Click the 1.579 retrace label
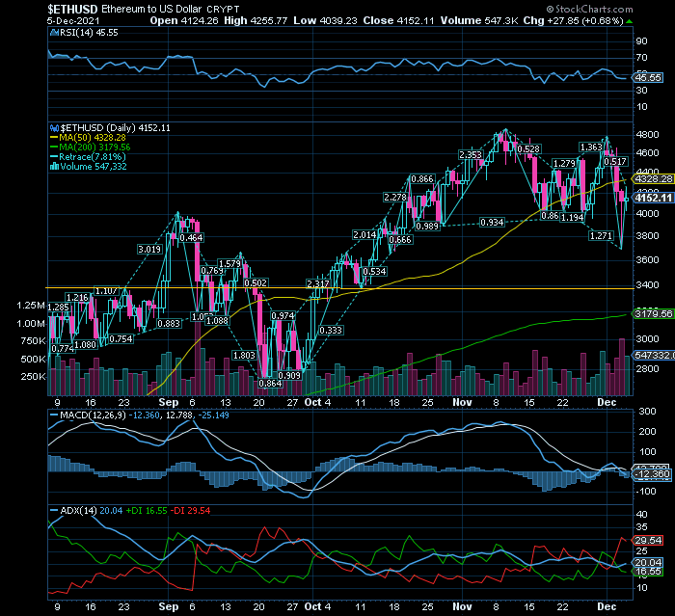Viewport: 675px width, 616px height. (x=229, y=264)
